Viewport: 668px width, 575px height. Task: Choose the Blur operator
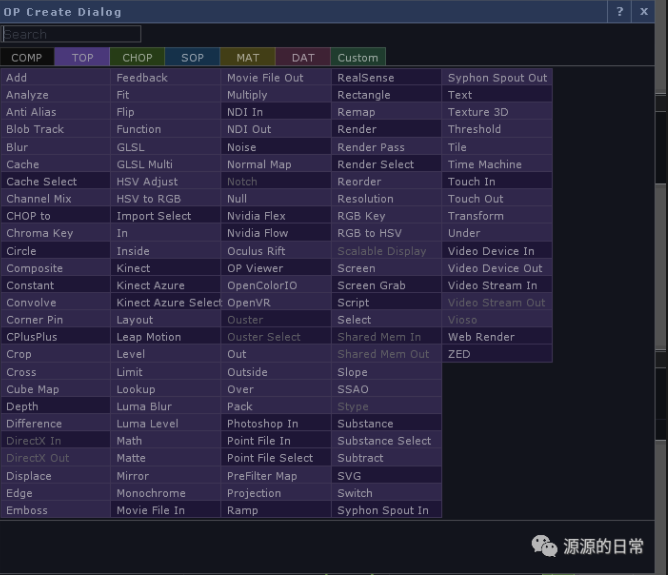55,147
